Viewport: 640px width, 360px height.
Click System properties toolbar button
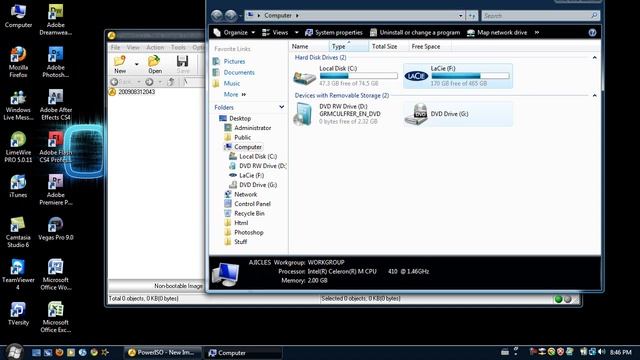[334, 33]
